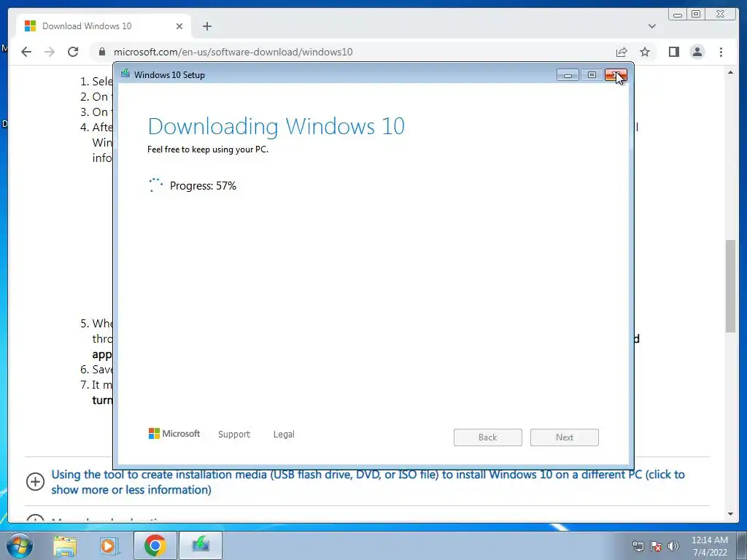Select the Windows 10 Setup taskbar button
This screenshot has width=747, height=560.
[x=201, y=545]
